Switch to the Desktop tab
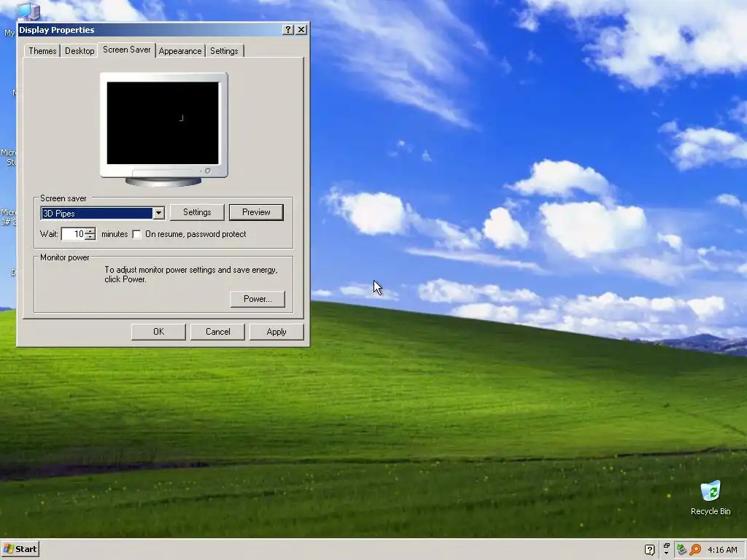 80,51
